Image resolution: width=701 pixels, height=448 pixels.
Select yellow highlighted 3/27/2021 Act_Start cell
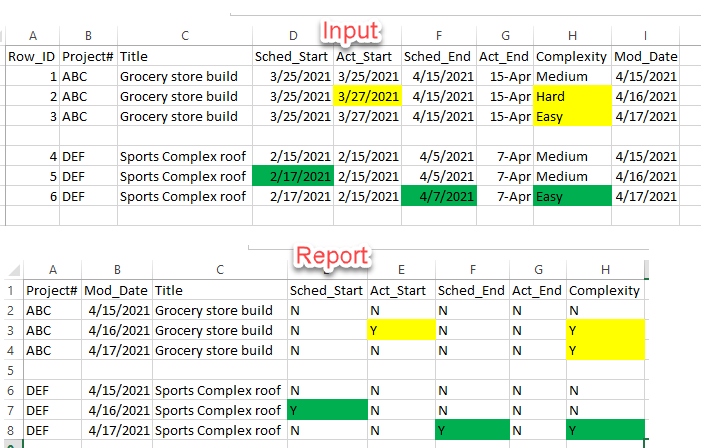coord(367,96)
